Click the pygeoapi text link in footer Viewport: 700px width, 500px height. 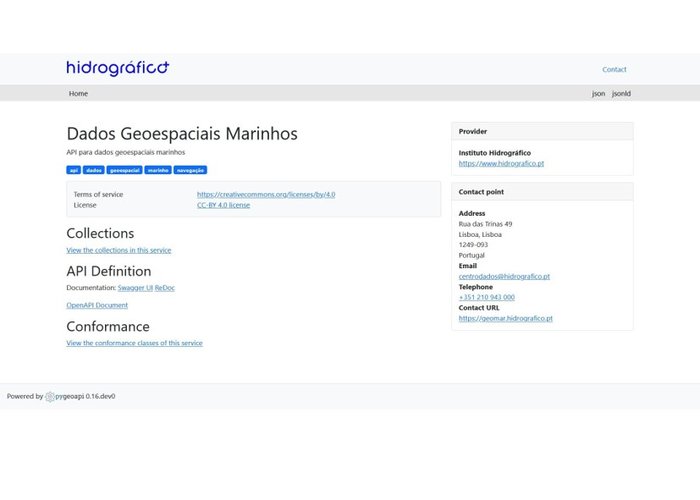[x=70, y=396]
